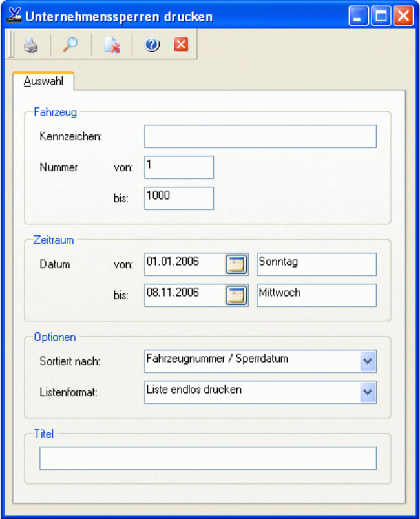The height and width of the screenshot is (519, 420).
Task: Click the Titel text field
Action: tap(207, 458)
